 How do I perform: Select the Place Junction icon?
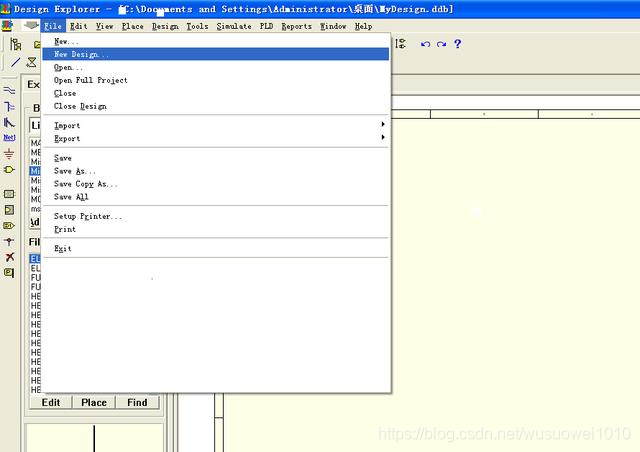(x=9, y=241)
